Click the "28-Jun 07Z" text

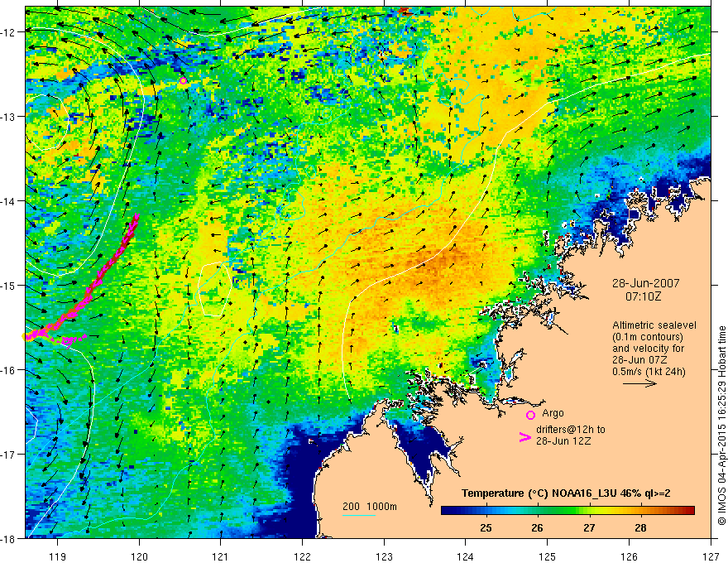(x=638, y=360)
